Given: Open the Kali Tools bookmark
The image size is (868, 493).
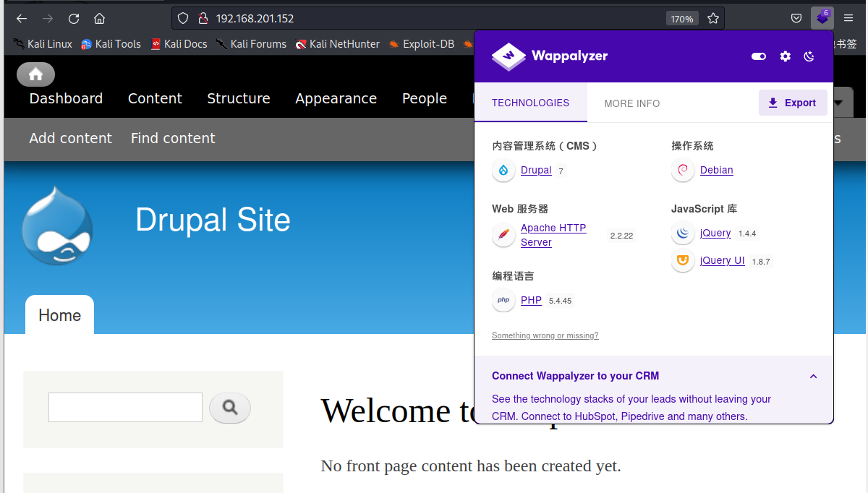Looking at the screenshot, I should coord(111,44).
